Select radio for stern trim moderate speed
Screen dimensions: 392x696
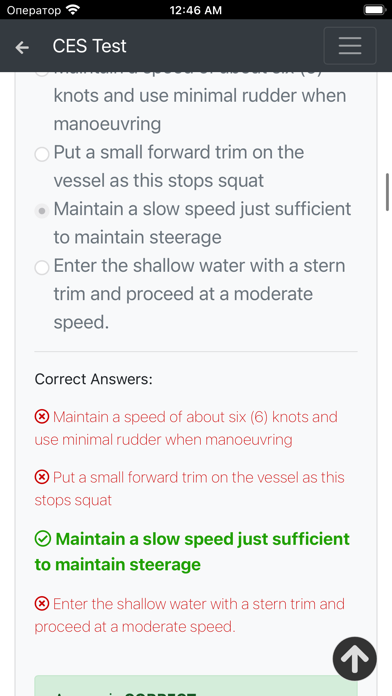[x=42, y=268]
